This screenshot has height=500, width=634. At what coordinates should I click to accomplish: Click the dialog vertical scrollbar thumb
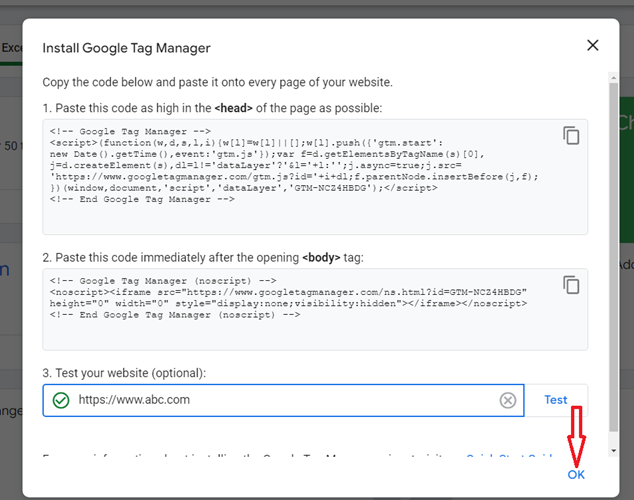[613, 257]
